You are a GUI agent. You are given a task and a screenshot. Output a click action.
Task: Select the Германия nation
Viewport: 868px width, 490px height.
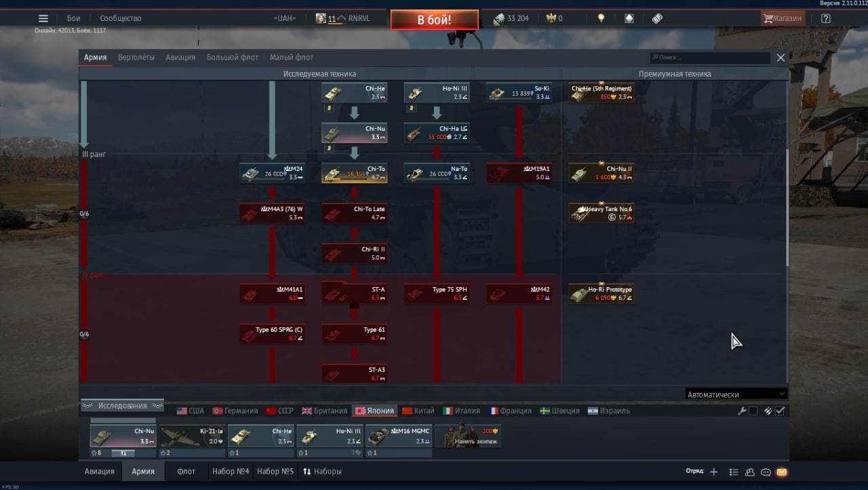coord(235,411)
